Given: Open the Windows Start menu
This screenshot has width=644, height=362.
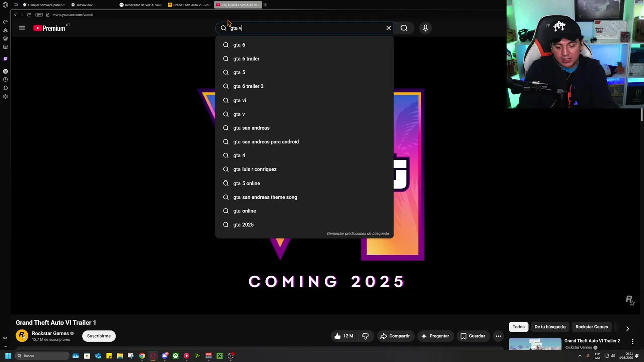Looking at the screenshot, I should tap(8, 356).
